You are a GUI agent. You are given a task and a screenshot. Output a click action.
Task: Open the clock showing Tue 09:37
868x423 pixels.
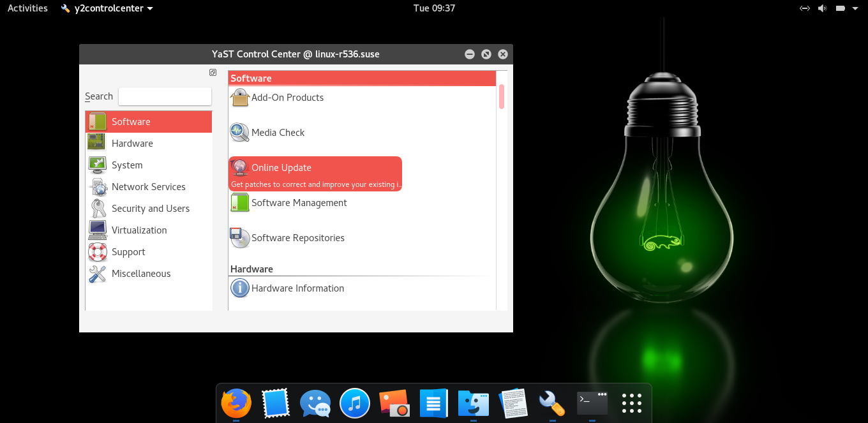[434, 8]
